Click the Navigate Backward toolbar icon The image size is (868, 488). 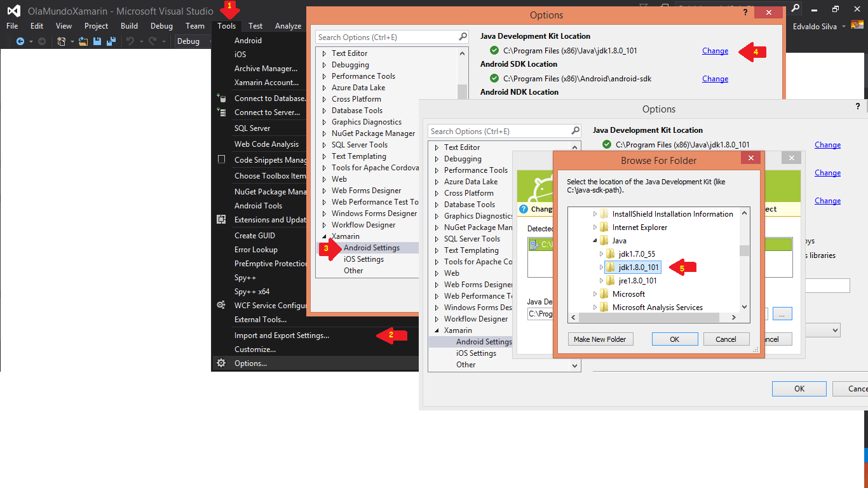[20, 41]
